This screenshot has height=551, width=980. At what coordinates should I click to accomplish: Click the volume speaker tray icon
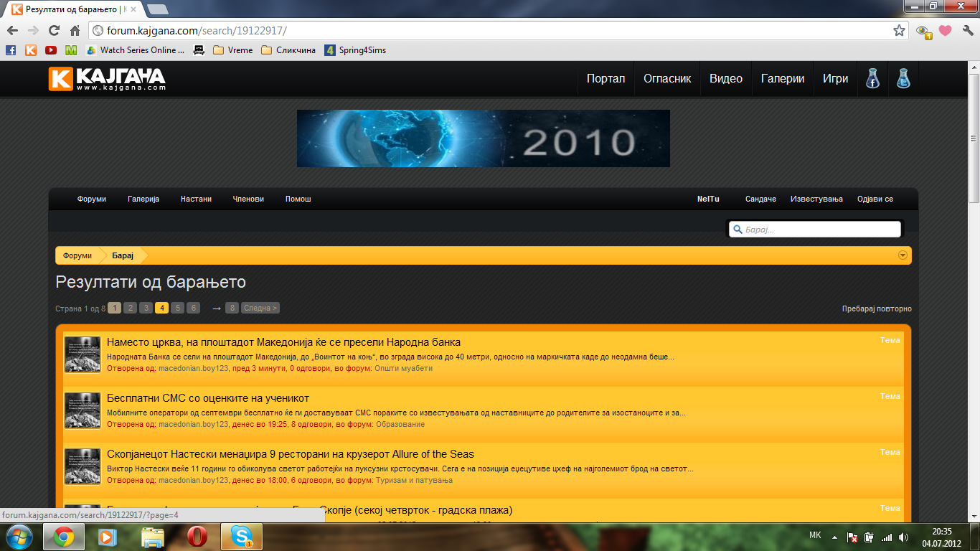903,537
